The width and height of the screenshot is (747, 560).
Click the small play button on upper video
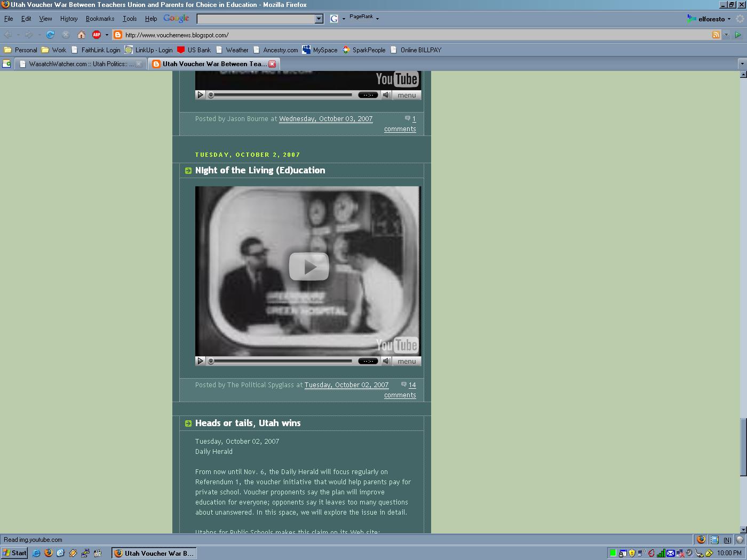201,95
